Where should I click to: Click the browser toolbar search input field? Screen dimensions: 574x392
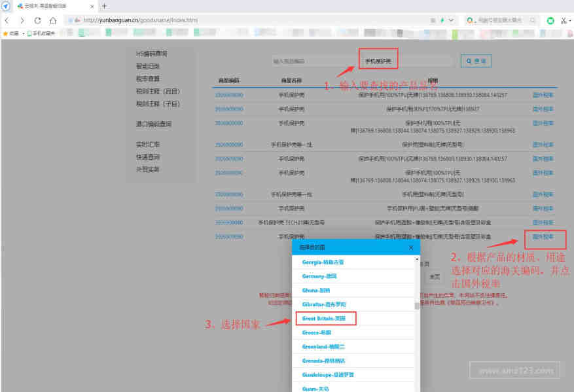pos(499,20)
